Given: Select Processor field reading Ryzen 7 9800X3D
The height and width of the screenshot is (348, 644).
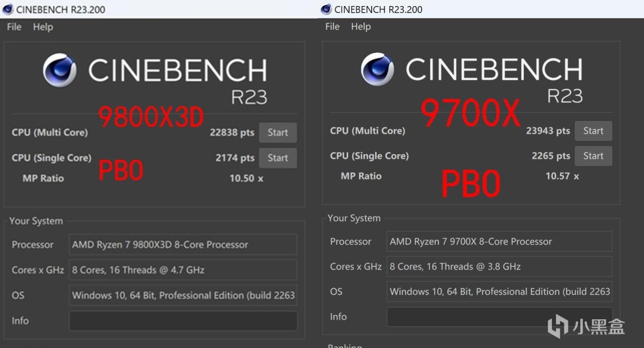Looking at the screenshot, I should coord(183,245).
